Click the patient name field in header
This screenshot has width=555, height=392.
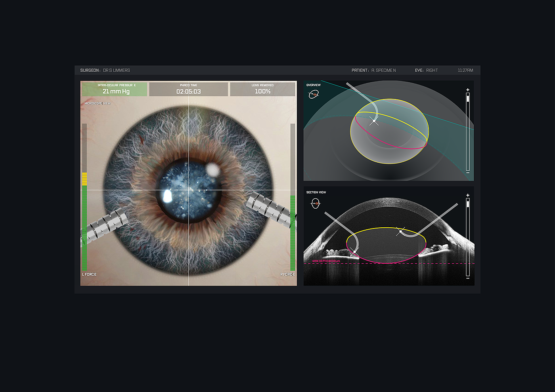point(383,70)
